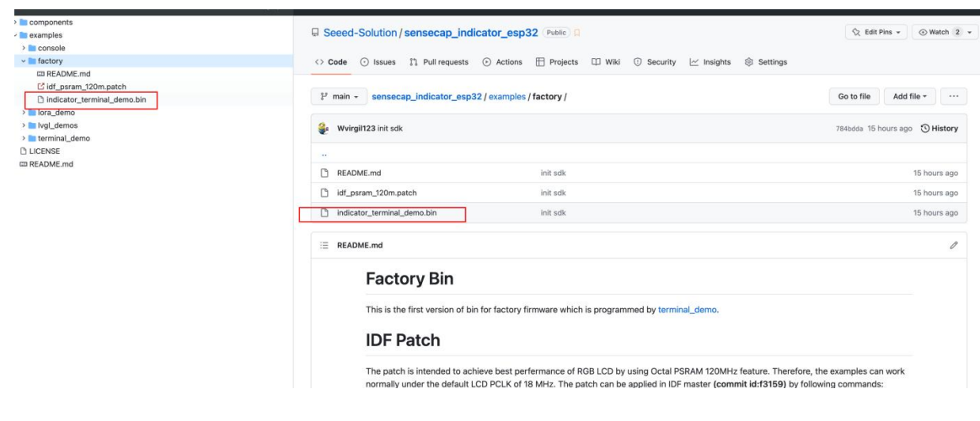Open indicator_terminal_demo.bin in the file list
Screen dimensions: 980x421
point(387,212)
